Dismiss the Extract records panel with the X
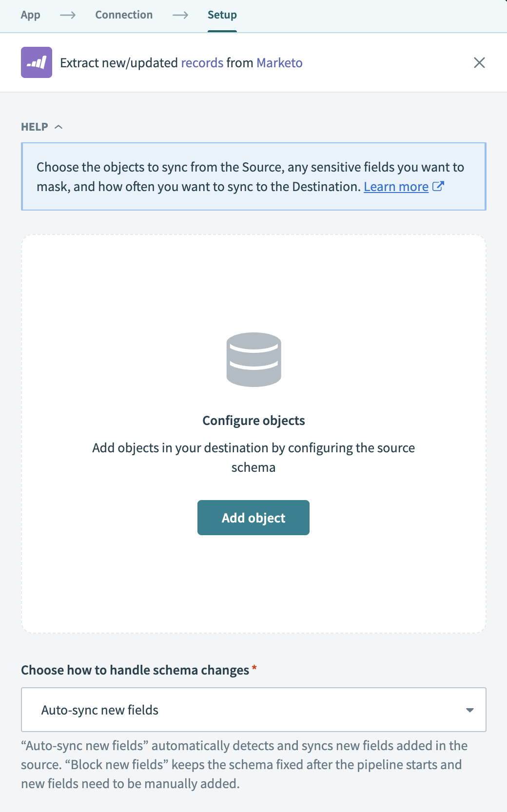 [480, 62]
